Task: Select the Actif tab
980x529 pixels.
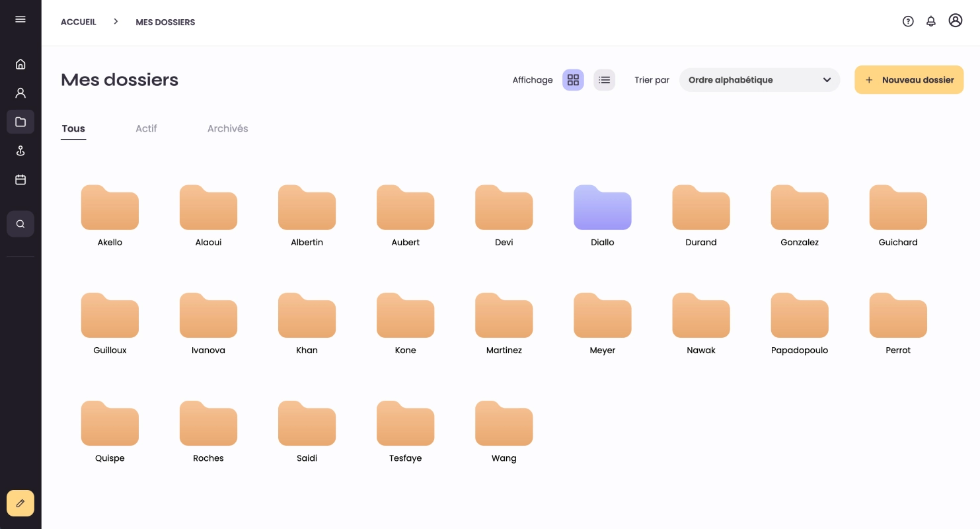Action: [x=146, y=128]
